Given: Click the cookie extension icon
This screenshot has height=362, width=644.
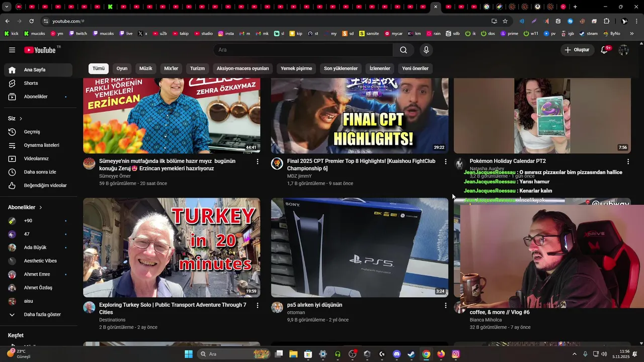Looking at the screenshot, I should 582,21.
